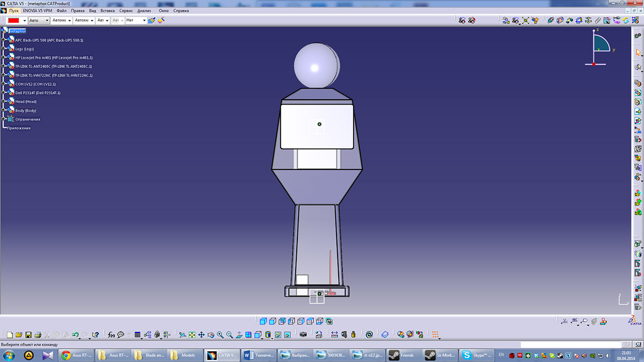Click the camera capture icon
Image resolution: width=644 pixels, height=362 pixels.
[x=303, y=335]
